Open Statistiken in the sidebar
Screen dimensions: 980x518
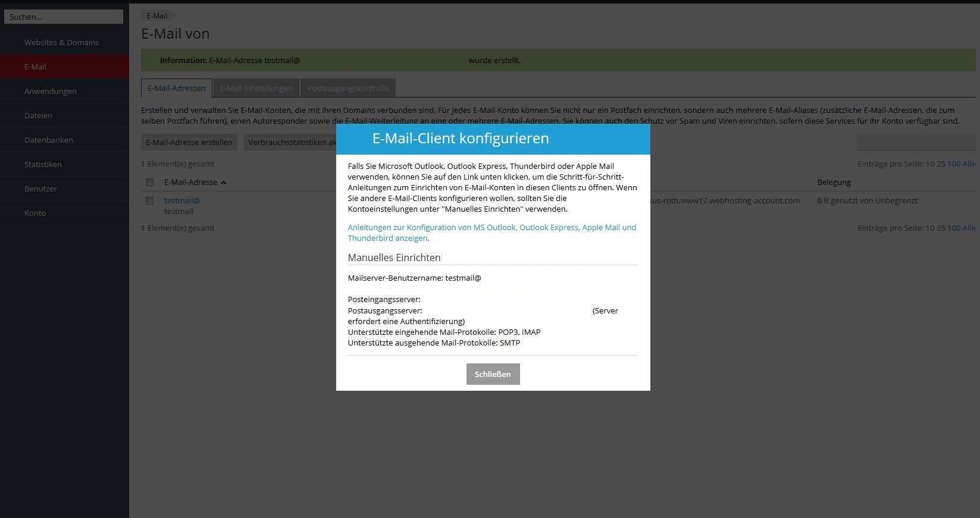pyautogui.click(x=64, y=164)
